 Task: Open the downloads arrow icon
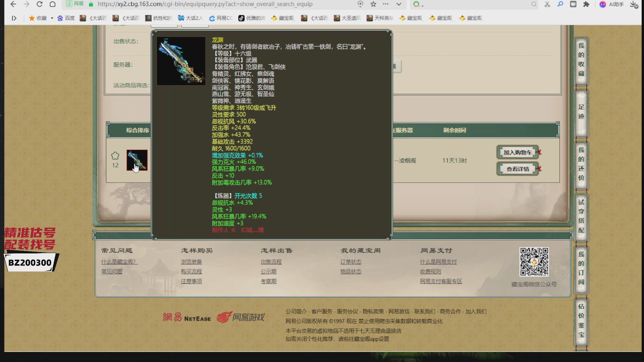[x=633, y=4]
